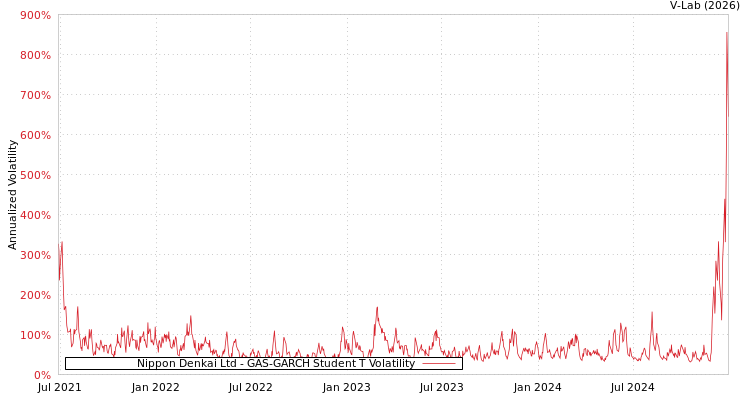
Task: Click the 100% y-axis label
Action: click(x=35, y=335)
